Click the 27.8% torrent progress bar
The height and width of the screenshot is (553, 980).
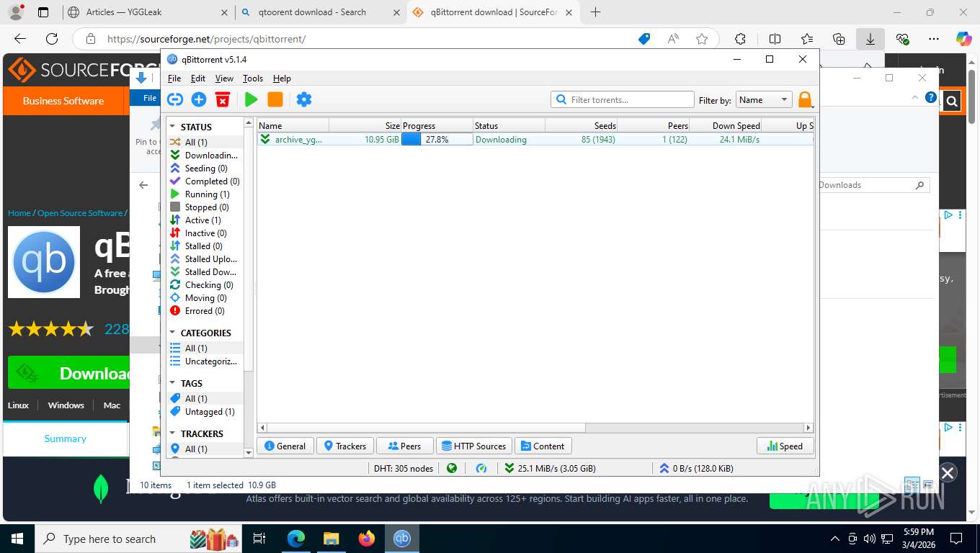coord(437,140)
